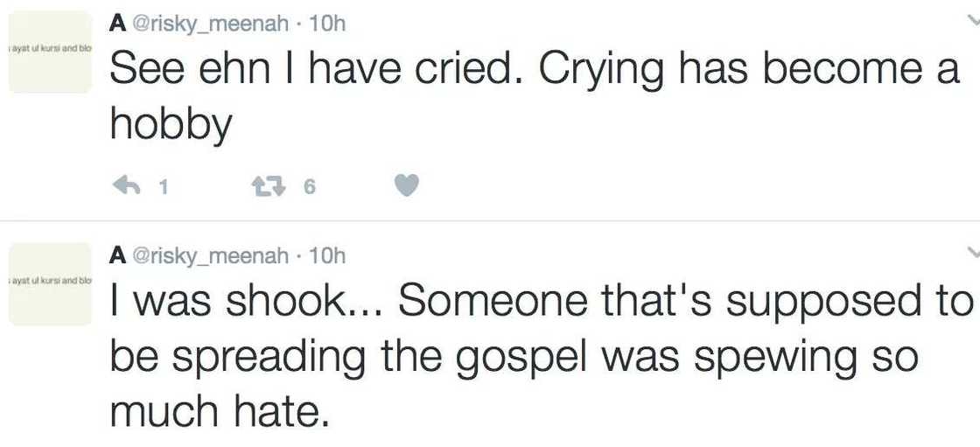Click the words "much hate." in the second tweet
980x447 pixels.
220,410
